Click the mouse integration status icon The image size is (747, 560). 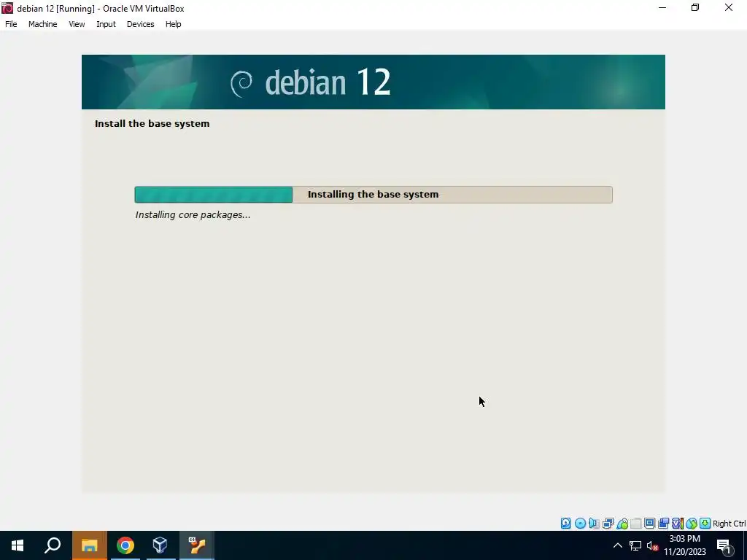pyautogui.click(x=692, y=524)
